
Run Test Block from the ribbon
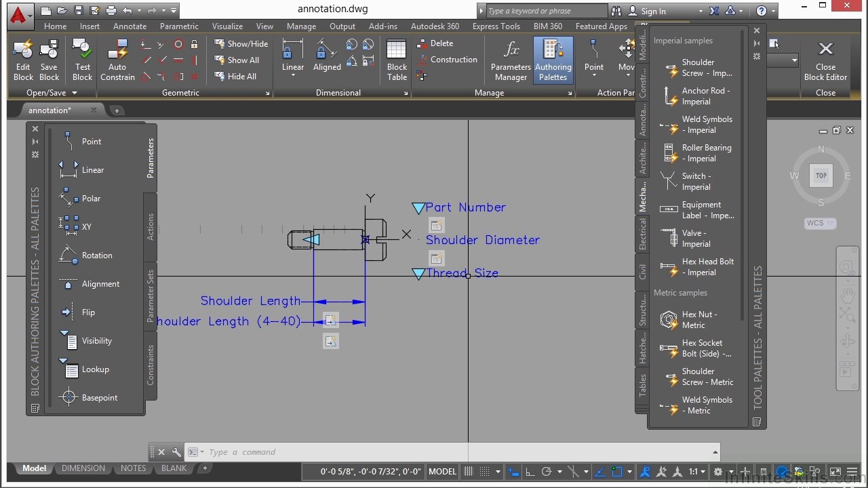pyautogui.click(x=83, y=60)
